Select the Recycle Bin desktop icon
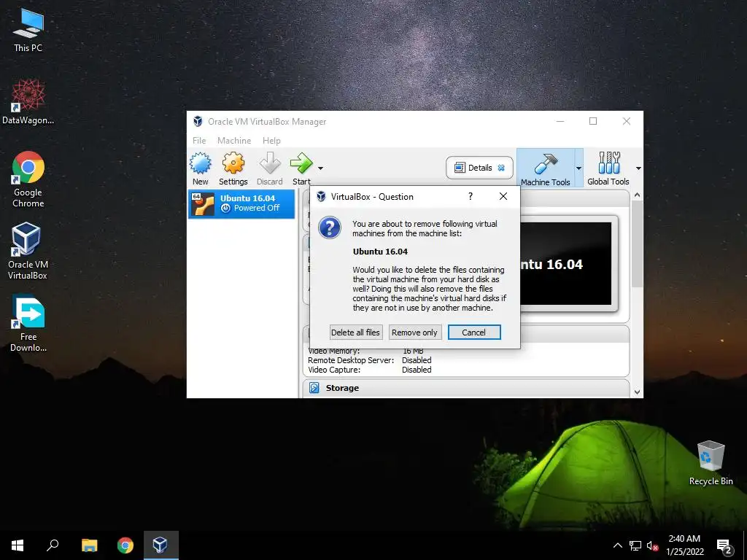Image resolution: width=747 pixels, height=560 pixels. point(711,463)
